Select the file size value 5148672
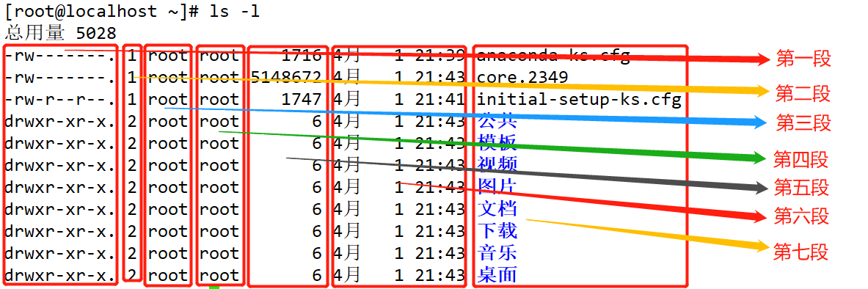Screen dimensions: 868x289 286,77
